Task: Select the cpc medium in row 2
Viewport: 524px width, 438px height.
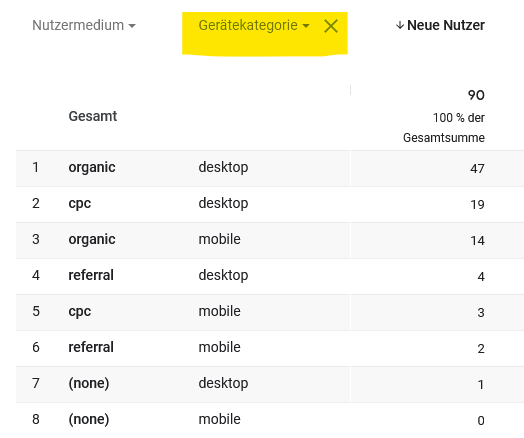Action: pyautogui.click(x=80, y=203)
